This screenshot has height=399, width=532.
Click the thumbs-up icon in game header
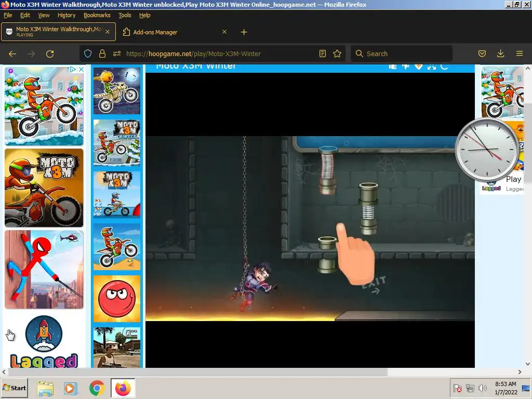[x=393, y=66]
